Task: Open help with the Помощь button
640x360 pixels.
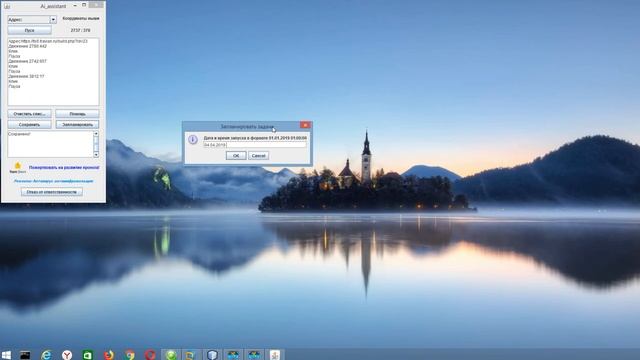Action: pyautogui.click(x=77, y=114)
